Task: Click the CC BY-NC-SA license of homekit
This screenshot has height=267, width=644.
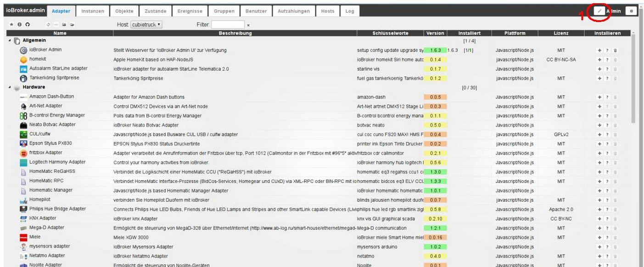Action: 561,60
